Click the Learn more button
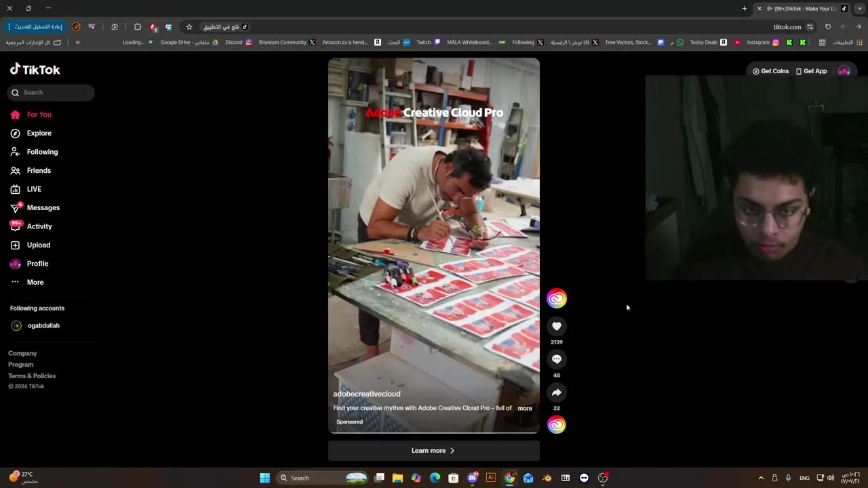This screenshot has height=488, width=868. (434, 451)
